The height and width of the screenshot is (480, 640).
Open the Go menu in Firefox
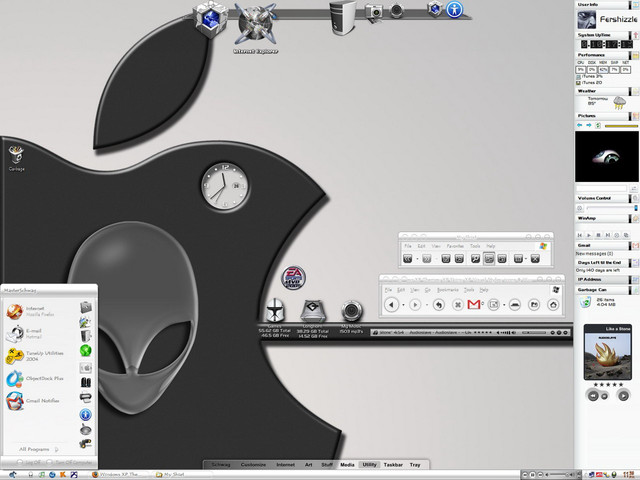(428, 289)
